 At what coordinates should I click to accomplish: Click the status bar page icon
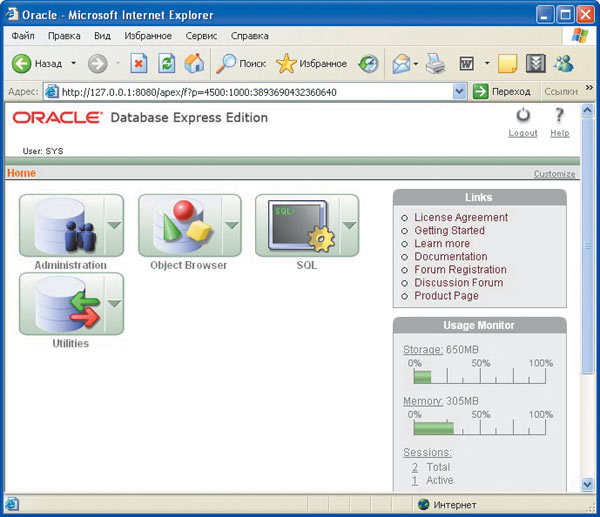pyautogui.click(x=11, y=504)
